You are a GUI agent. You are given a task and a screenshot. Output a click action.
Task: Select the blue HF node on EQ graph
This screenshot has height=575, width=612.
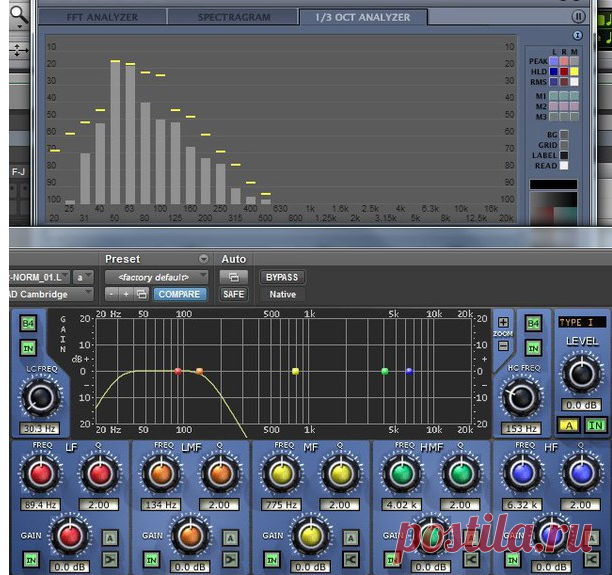pos(409,371)
